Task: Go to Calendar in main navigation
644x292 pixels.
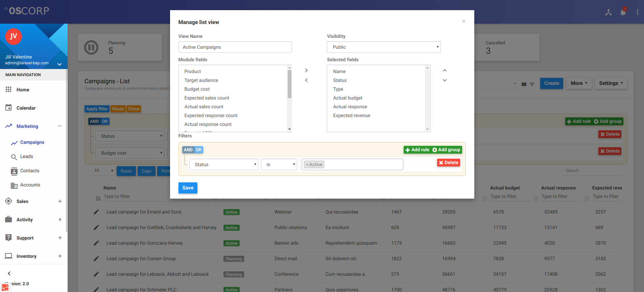Action: (x=26, y=108)
